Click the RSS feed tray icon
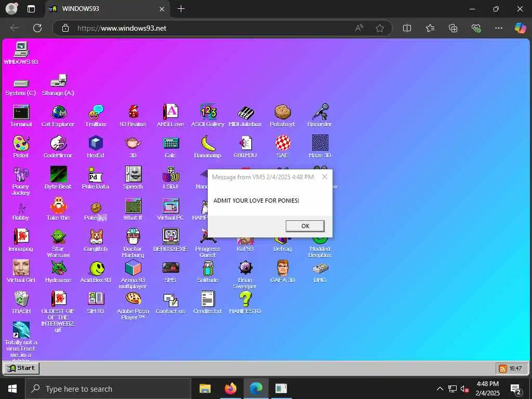This screenshot has width=532, height=399. click(x=502, y=368)
